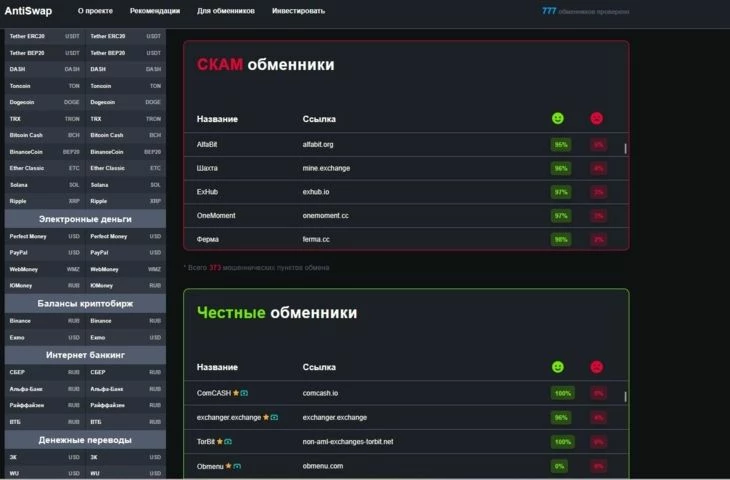Viewport: 730px width, 480px height.
Task: Open the alfabit.org link
Action: (318, 144)
